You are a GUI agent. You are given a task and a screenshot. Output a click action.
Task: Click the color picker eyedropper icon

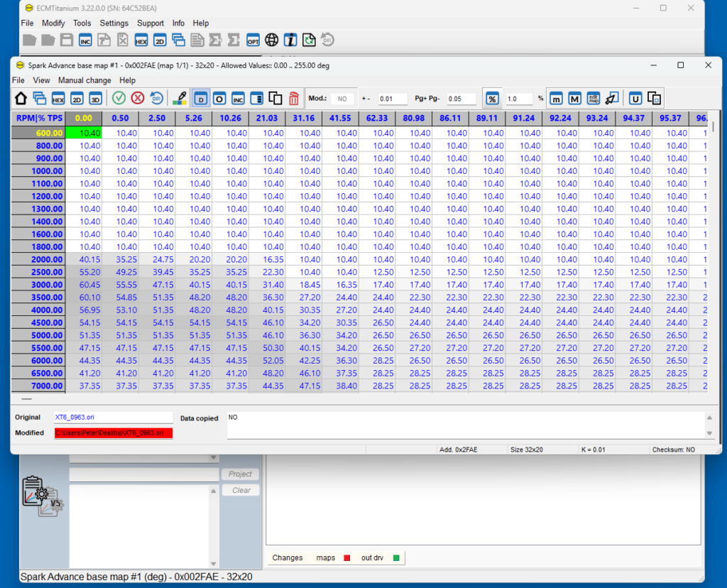[x=180, y=98]
